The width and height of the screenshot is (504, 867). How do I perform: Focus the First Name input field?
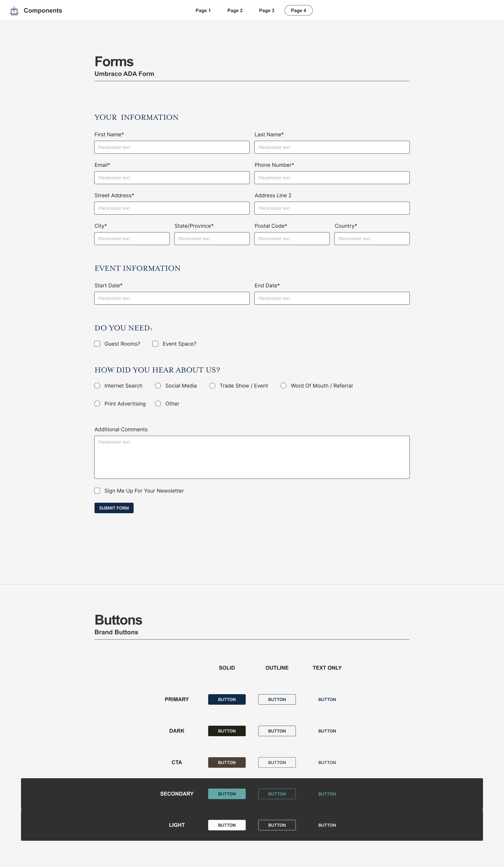[x=172, y=147]
